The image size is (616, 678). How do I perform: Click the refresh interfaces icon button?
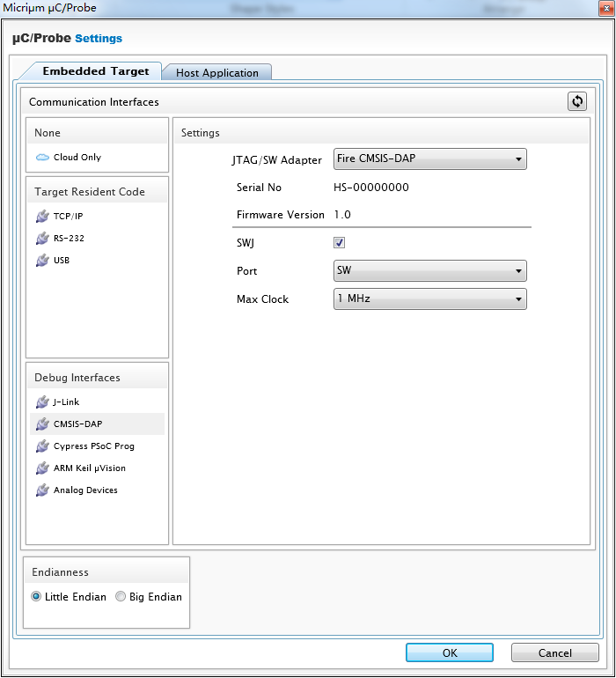(576, 101)
